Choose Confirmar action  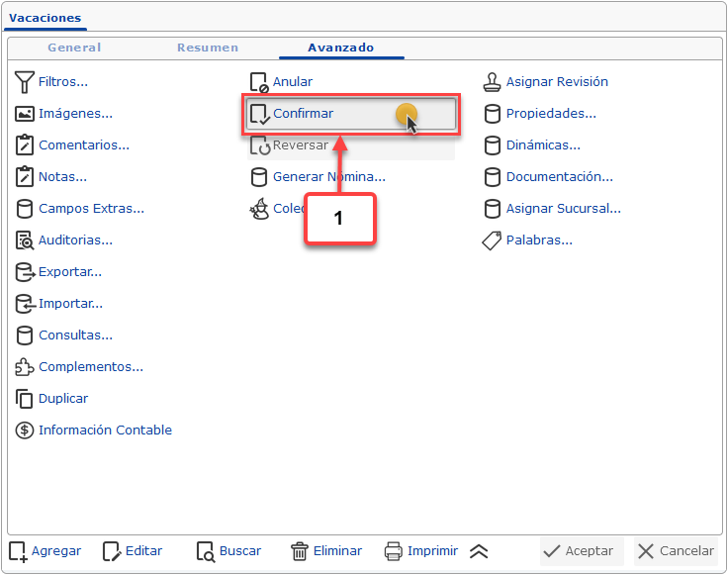[x=350, y=114]
